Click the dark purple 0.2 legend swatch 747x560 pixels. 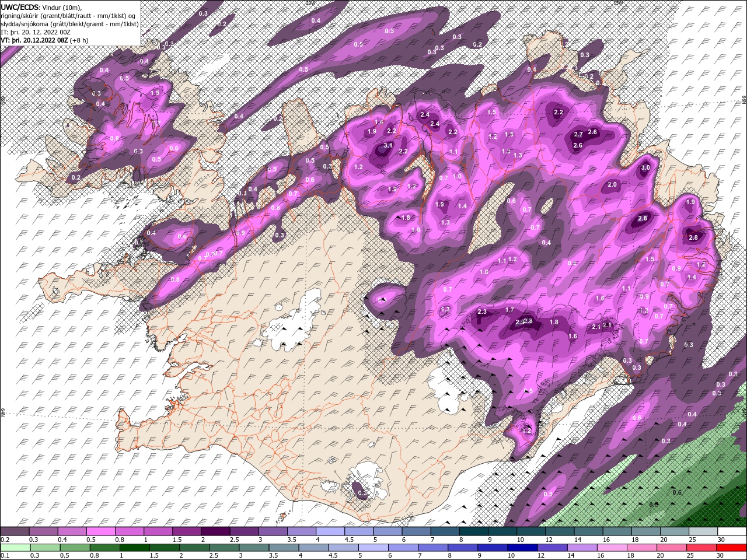pyautogui.click(x=15, y=531)
